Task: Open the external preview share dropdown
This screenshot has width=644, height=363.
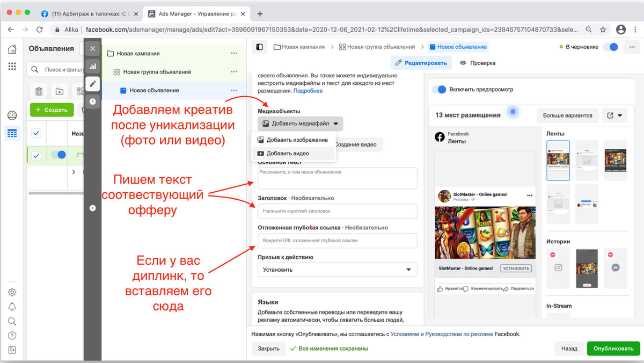Action: (x=615, y=115)
